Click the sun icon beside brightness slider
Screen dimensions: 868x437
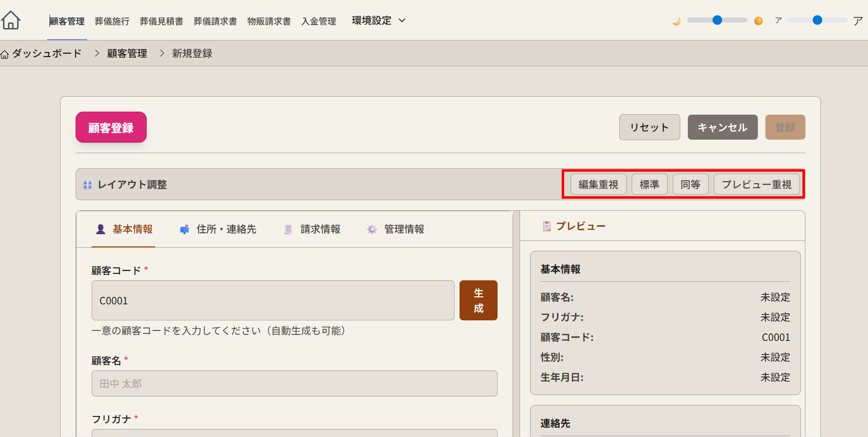point(758,21)
